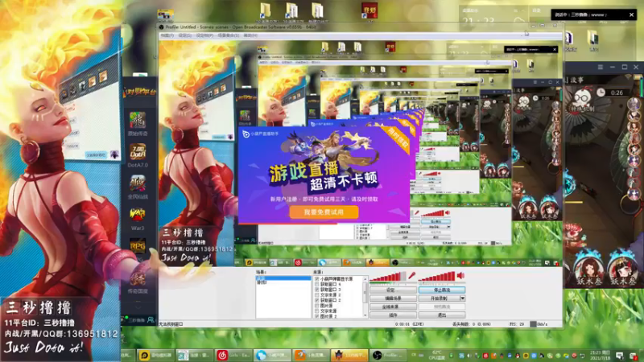644x362 pixels.
Task: Click the friends icon at the sidebar bottom
Action: (x=151, y=319)
